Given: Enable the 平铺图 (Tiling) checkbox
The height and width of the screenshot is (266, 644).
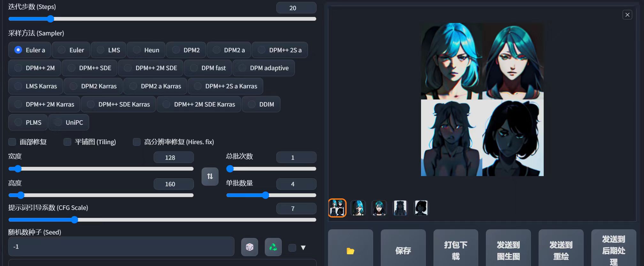Looking at the screenshot, I should [x=67, y=142].
